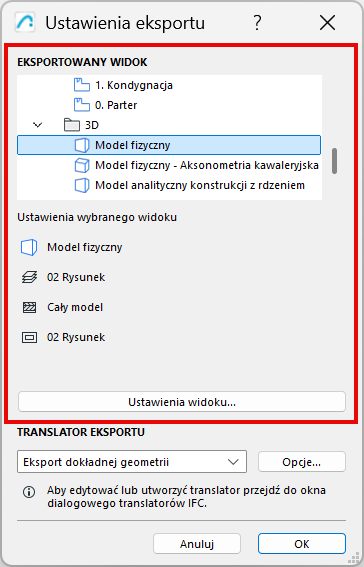364x567 pixels.
Task: Click the 3D folder icon
Action: click(x=72, y=125)
